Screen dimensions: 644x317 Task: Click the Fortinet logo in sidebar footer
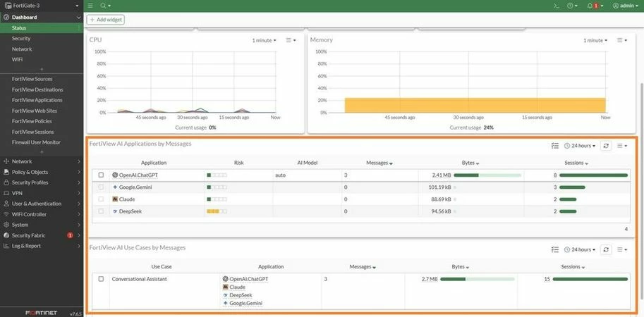point(42,313)
